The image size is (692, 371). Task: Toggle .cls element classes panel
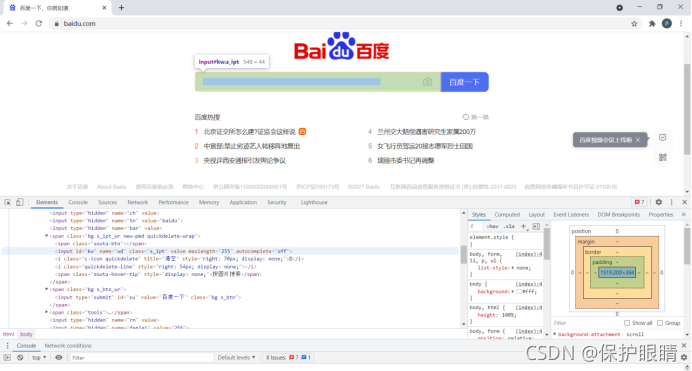509,226
